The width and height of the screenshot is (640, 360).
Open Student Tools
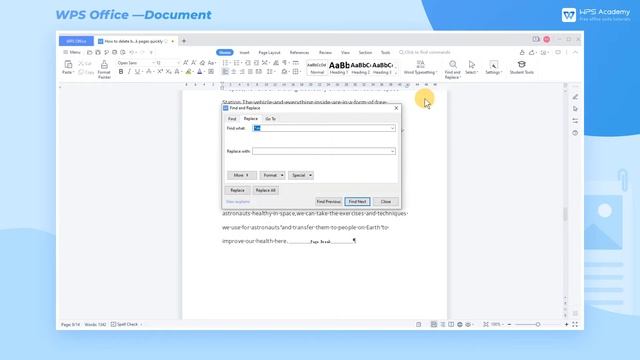pos(521,67)
